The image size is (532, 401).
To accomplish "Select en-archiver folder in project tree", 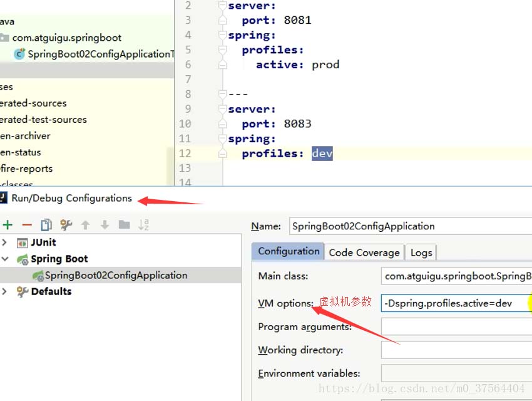I will [x=25, y=136].
